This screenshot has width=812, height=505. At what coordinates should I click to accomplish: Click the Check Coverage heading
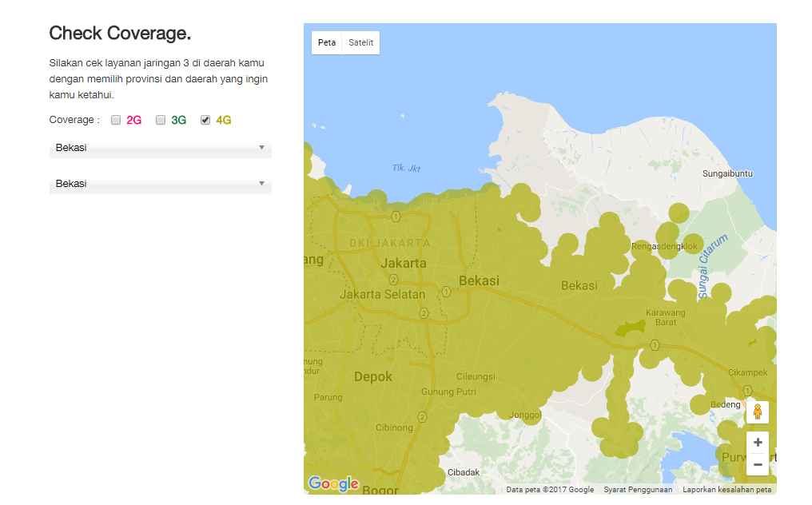(120, 33)
